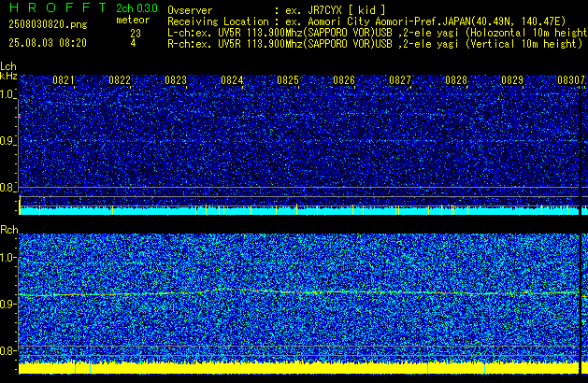Click the Lch channel label
The image size is (588, 383).
coord(8,66)
